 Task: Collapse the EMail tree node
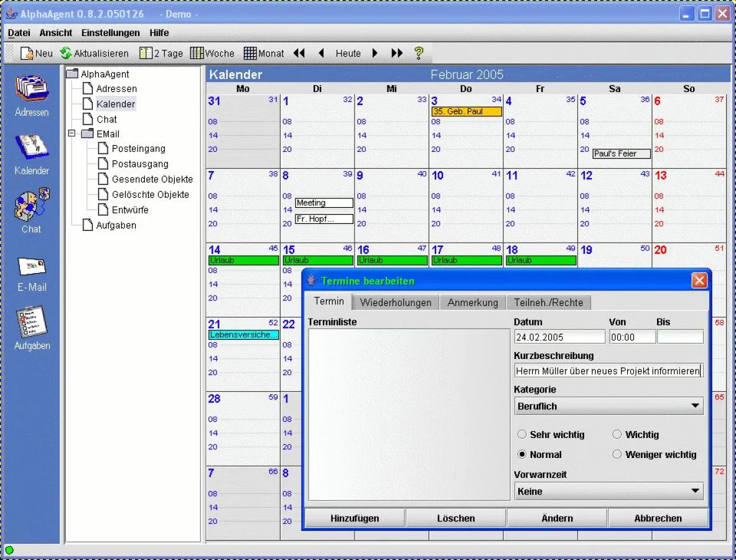pos(71,134)
